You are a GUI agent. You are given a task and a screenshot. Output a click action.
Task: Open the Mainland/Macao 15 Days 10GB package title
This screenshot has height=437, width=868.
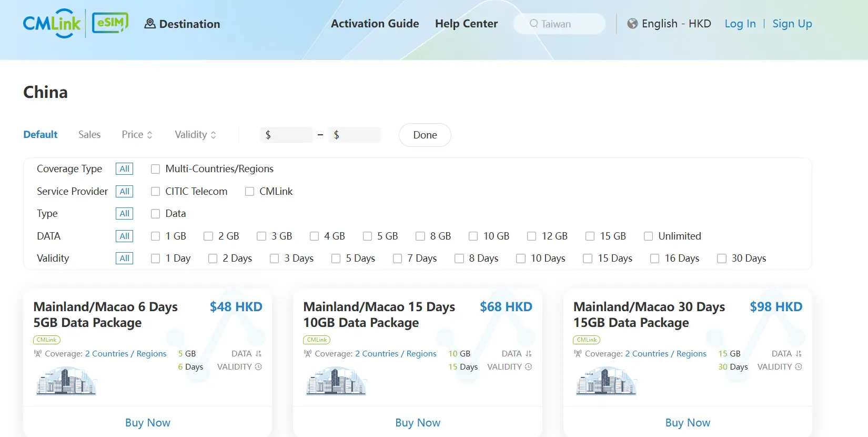(x=379, y=315)
